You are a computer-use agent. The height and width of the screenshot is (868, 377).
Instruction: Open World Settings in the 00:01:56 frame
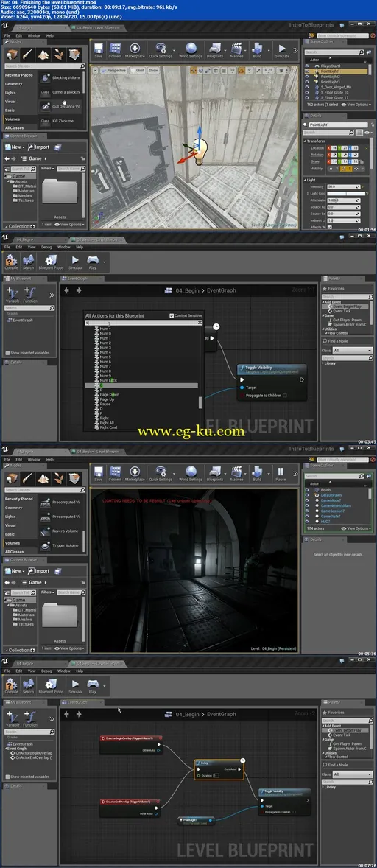pos(191,49)
